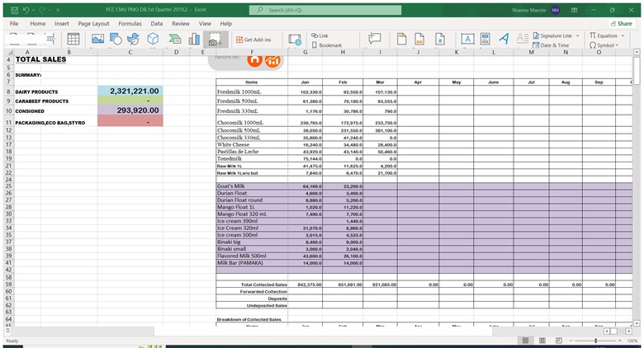Switch to the Home tab
Screen dimensions: 644x348
[38, 23]
